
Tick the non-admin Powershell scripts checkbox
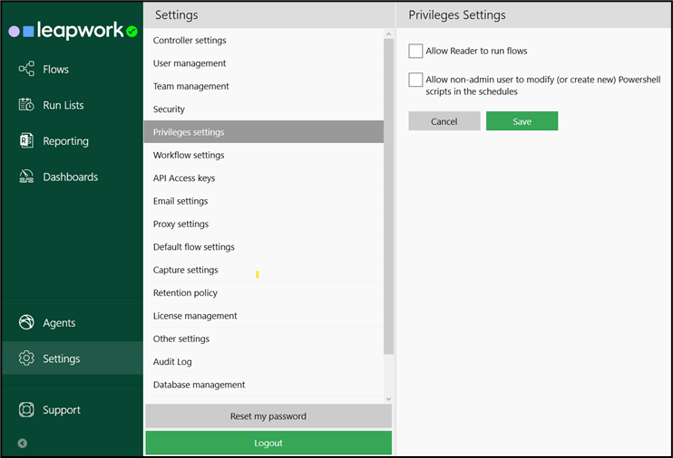coord(415,79)
